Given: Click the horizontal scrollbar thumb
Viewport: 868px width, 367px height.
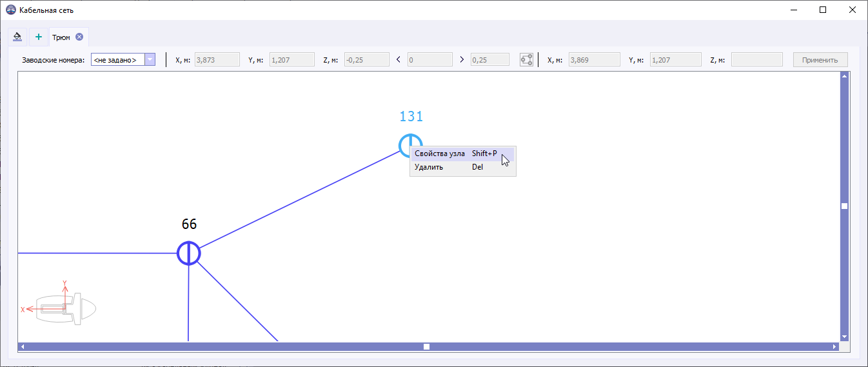Looking at the screenshot, I should click(x=426, y=346).
